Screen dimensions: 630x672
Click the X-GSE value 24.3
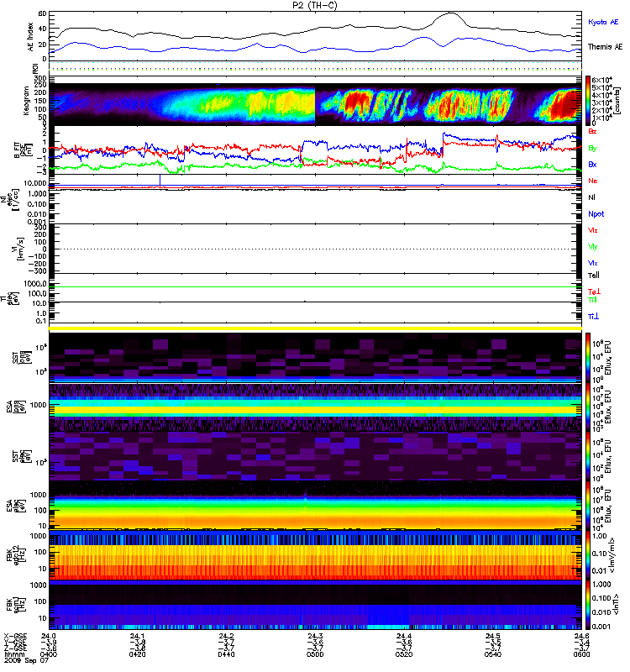pyautogui.click(x=315, y=636)
